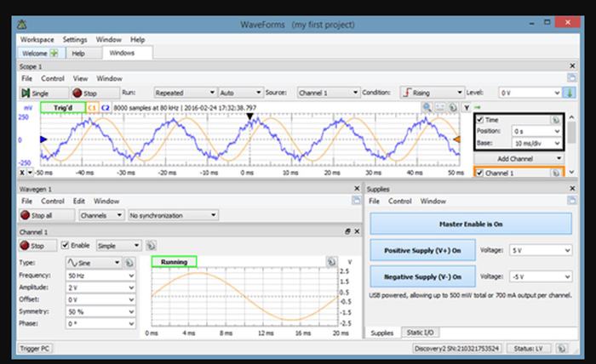596x364 pixels.
Task: Toggle Master Enable is On
Action: (471, 224)
